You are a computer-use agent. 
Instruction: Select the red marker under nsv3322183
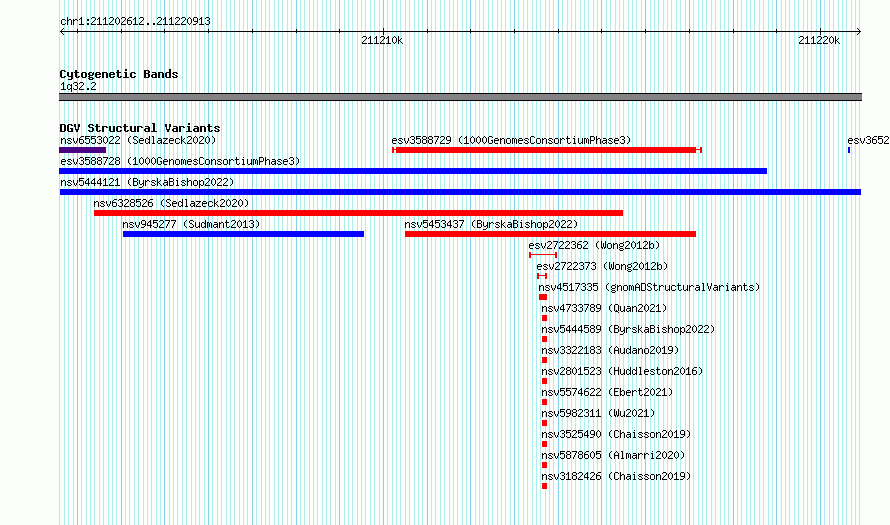pyautogui.click(x=544, y=360)
